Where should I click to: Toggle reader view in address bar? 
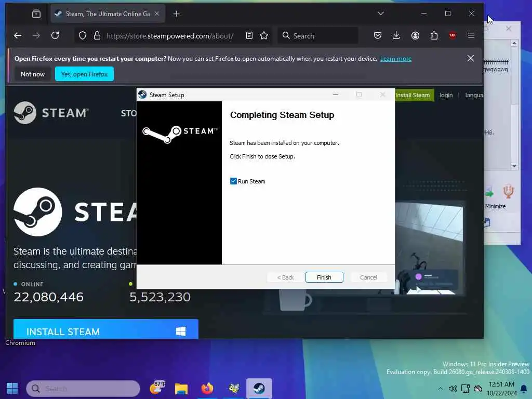point(249,36)
